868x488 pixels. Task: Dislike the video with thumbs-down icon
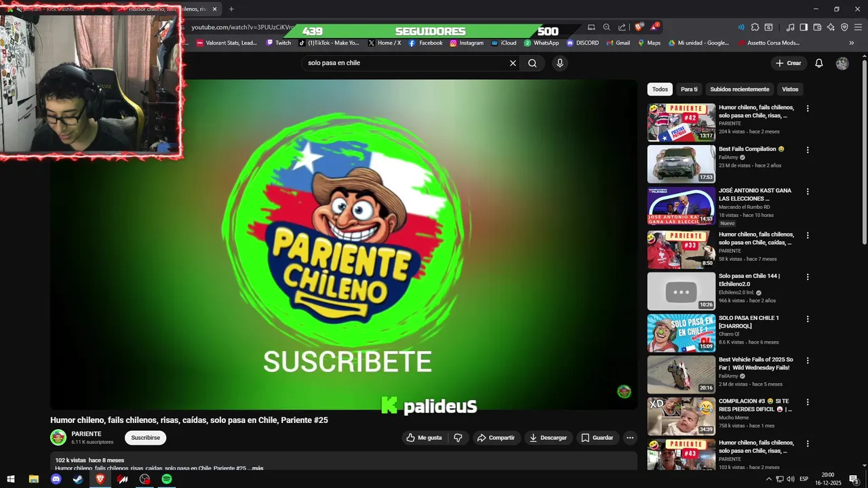point(458,438)
